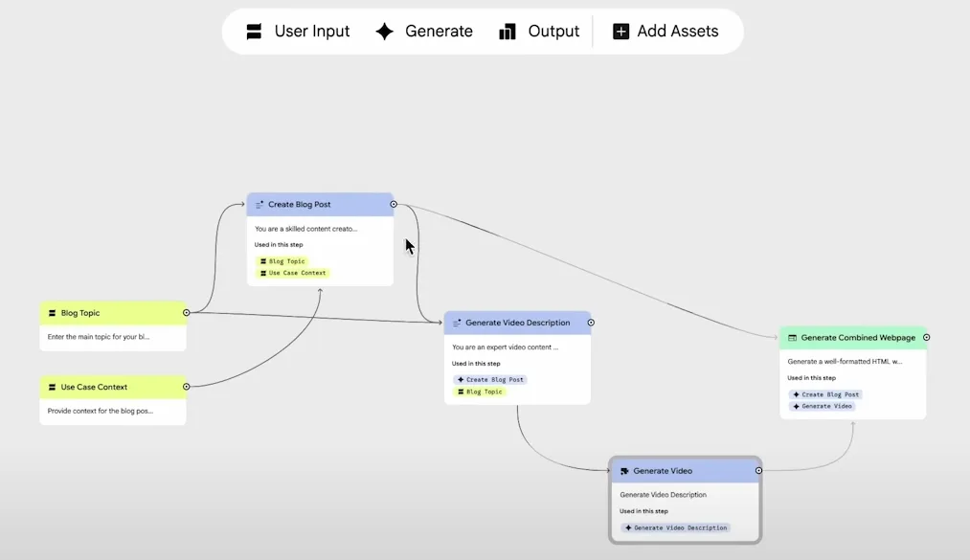The width and height of the screenshot is (970, 560).
Task: Select the Use Case Context node header
Action: 113,387
